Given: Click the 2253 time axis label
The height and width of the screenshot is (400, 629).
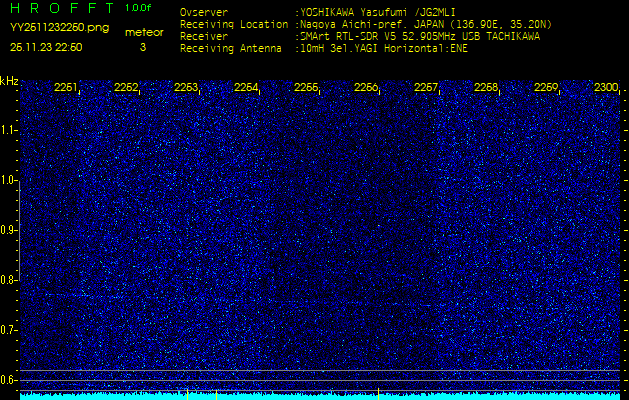Looking at the screenshot, I should (186, 87).
